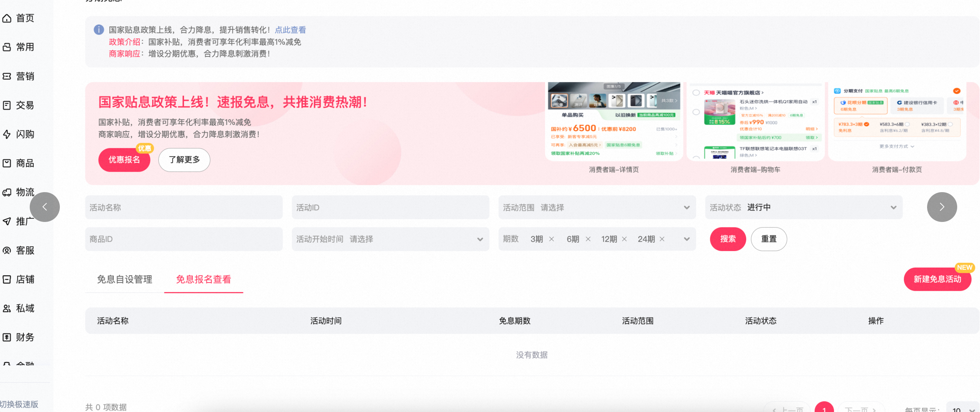Image resolution: width=980 pixels, height=412 pixels.
Task: Open the 活动开始时间 date picker dropdown
Action: 390,239
